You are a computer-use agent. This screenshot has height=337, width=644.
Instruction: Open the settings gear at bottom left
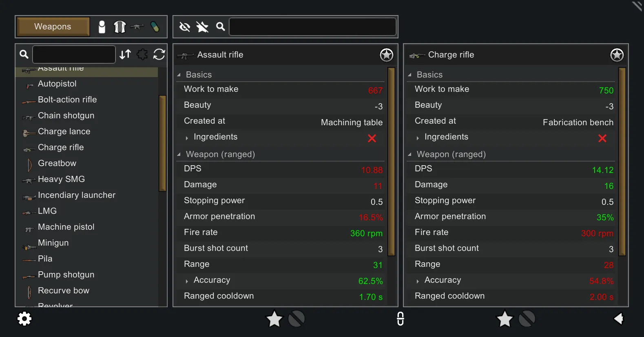24,319
